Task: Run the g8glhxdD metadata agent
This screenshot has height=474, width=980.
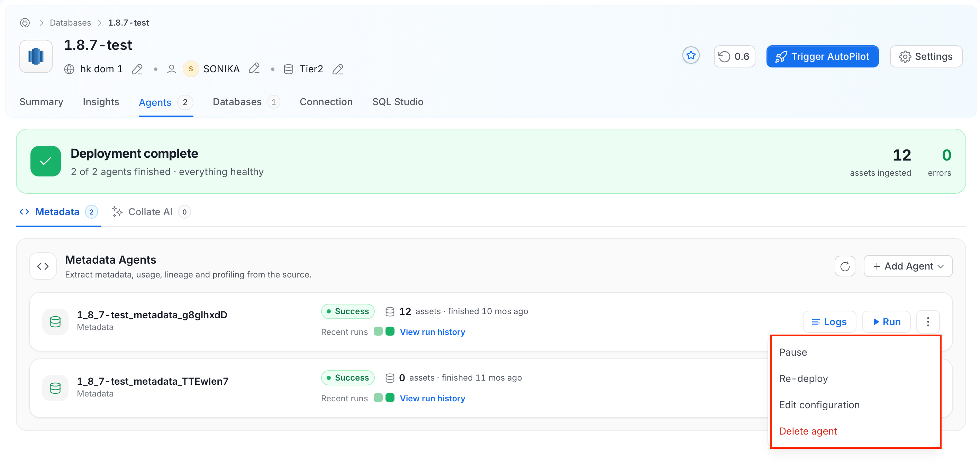Action: [887, 322]
